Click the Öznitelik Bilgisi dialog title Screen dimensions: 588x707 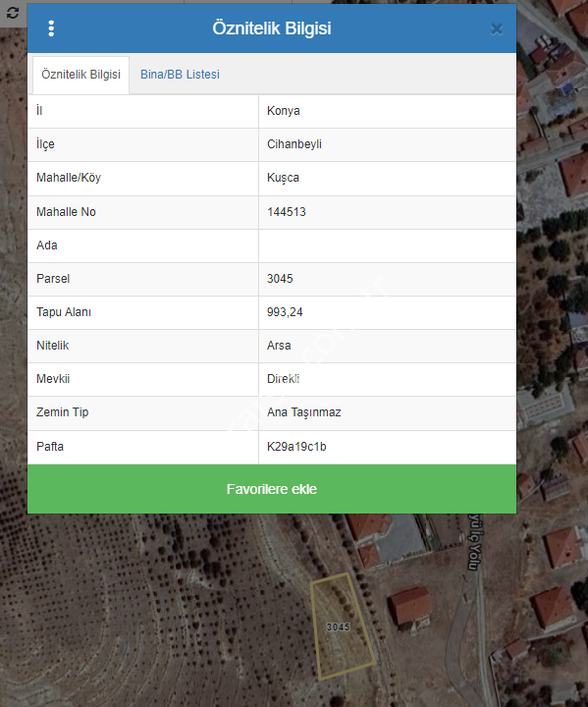tap(272, 28)
